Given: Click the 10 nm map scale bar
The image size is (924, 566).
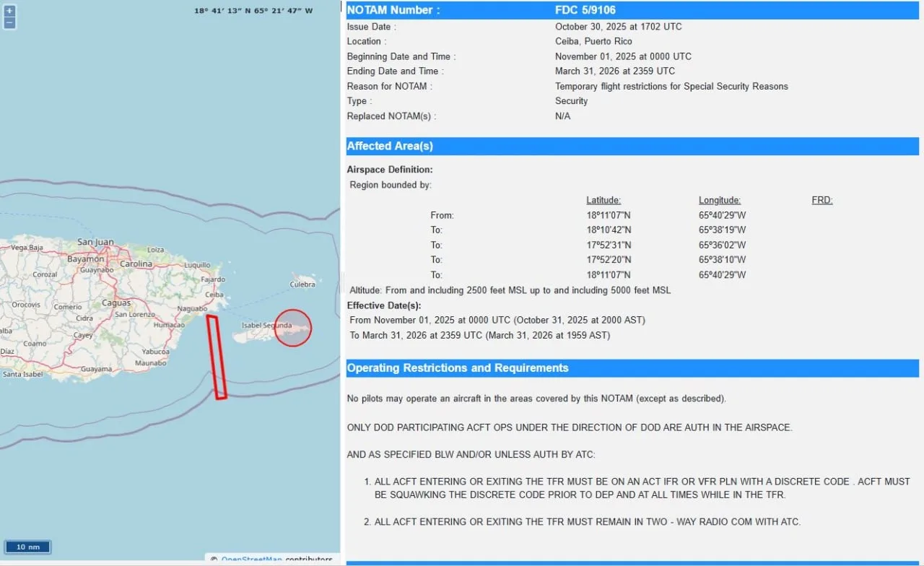Looking at the screenshot, I should [27, 547].
